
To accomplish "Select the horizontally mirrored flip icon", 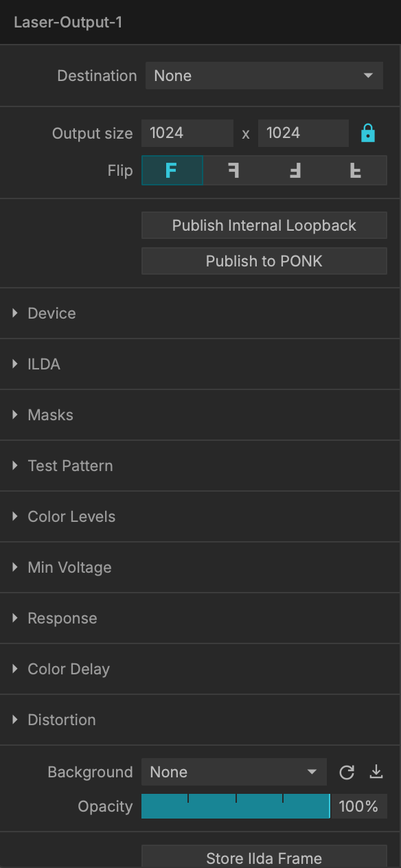I will coord(233,170).
